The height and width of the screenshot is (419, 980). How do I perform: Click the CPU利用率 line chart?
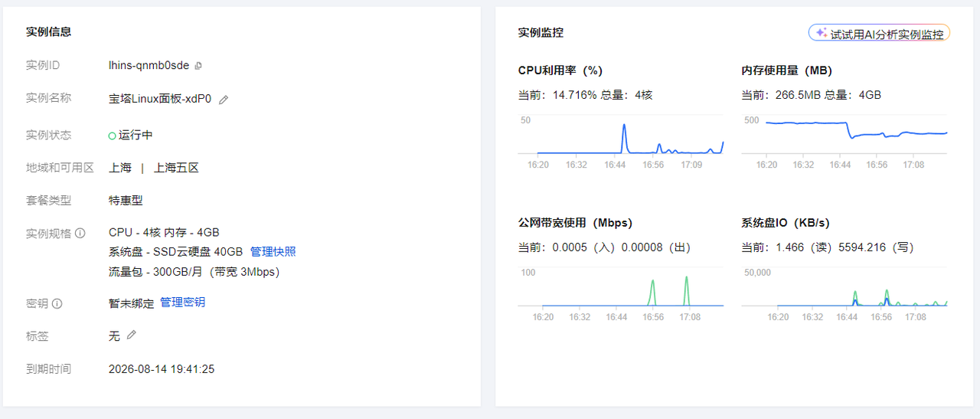(x=620, y=136)
